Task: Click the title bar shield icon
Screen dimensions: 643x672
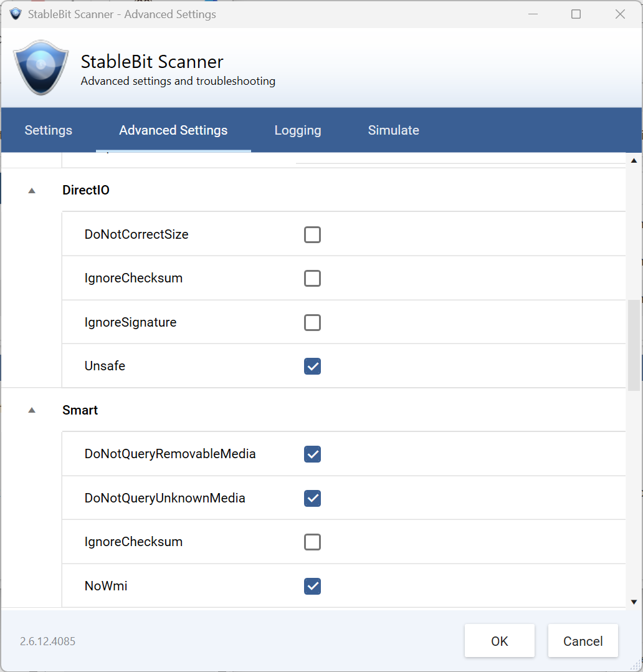Action: [16, 14]
